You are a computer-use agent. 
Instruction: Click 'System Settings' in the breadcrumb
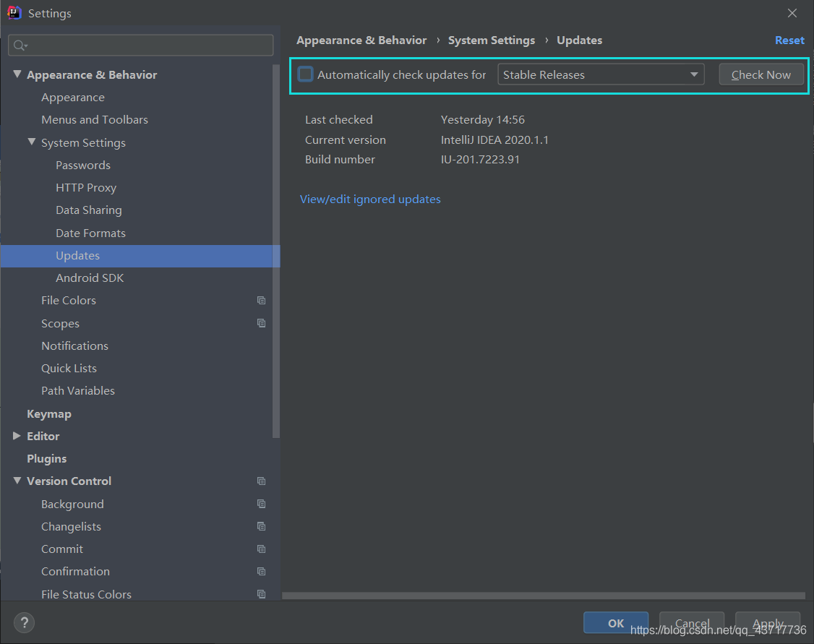[491, 40]
